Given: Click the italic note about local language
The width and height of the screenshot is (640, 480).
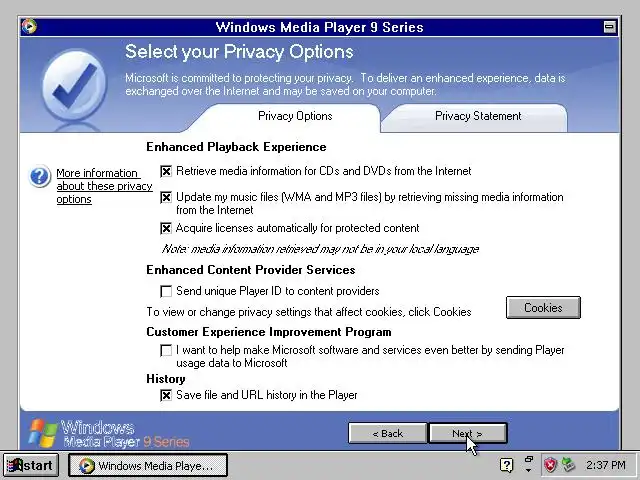Looking at the screenshot, I should [320, 249].
